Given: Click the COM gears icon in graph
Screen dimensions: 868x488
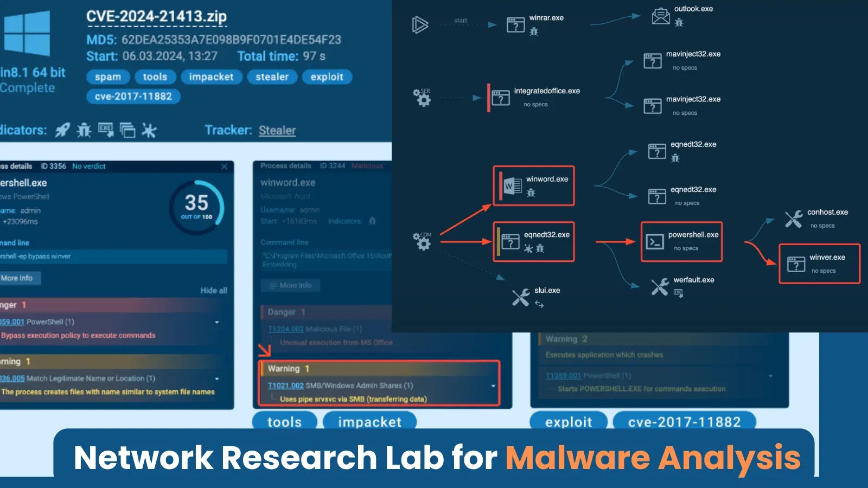Looking at the screenshot, I should [x=422, y=241].
